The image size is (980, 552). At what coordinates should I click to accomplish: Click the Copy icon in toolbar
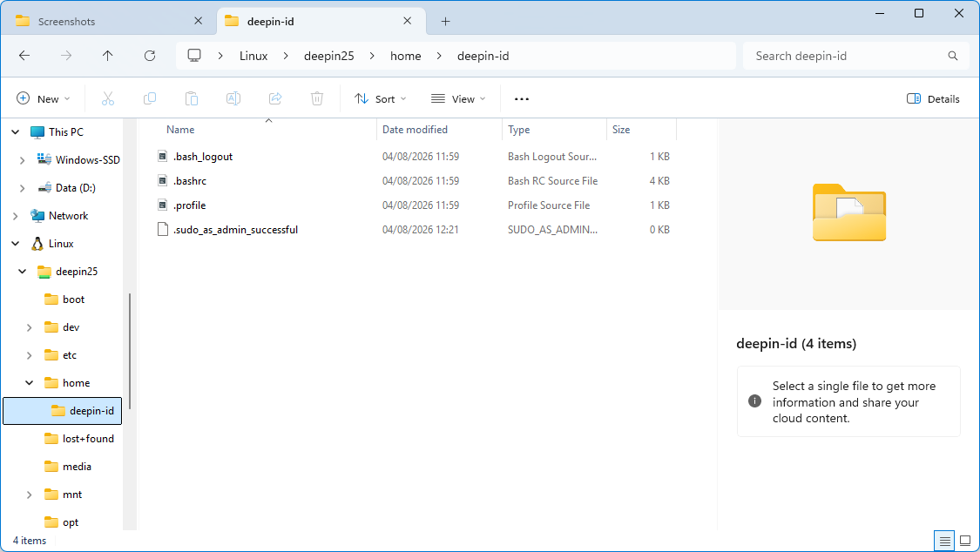pyautogui.click(x=150, y=98)
